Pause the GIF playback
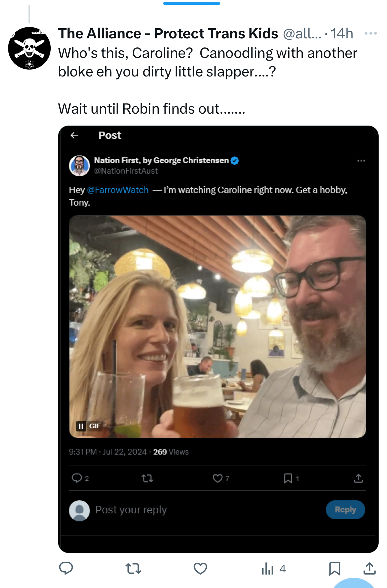This screenshot has height=588, width=387. pos(81,426)
